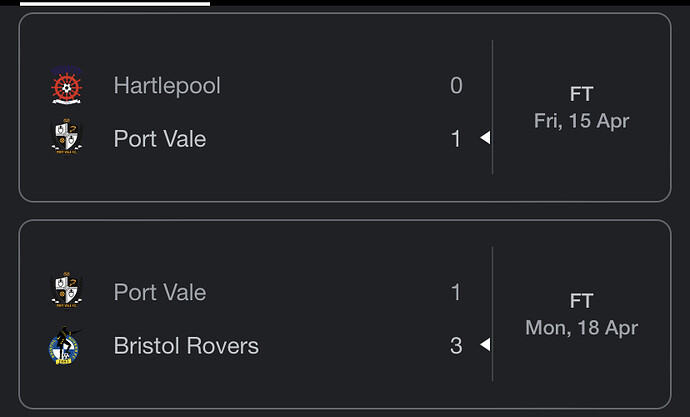
Task: Click Bristol Rovers' score of 3
Action: (456, 346)
